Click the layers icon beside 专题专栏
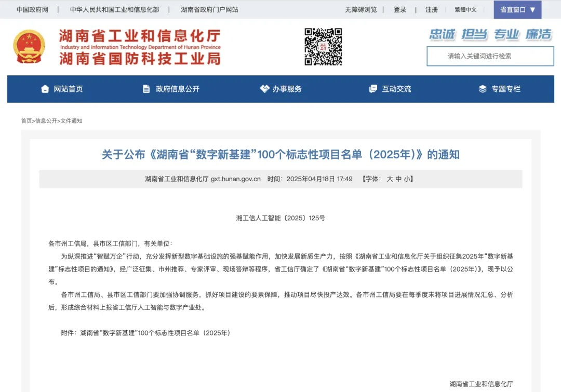 [x=483, y=89]
